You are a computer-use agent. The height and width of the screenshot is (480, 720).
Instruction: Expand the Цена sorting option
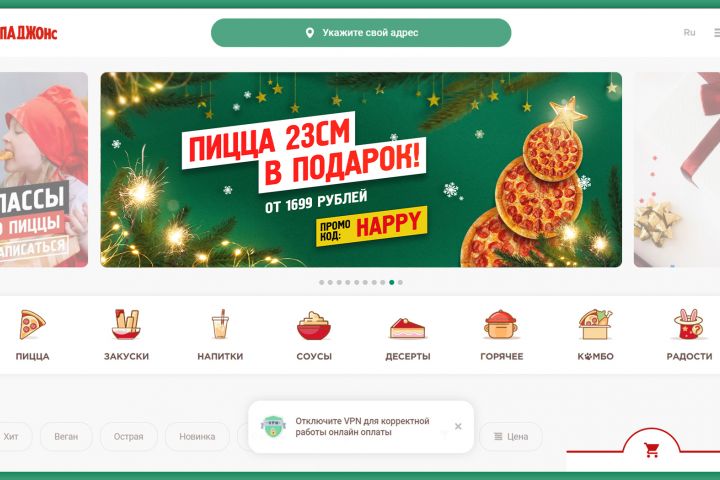pyautogui.click(x=511, y=436)
